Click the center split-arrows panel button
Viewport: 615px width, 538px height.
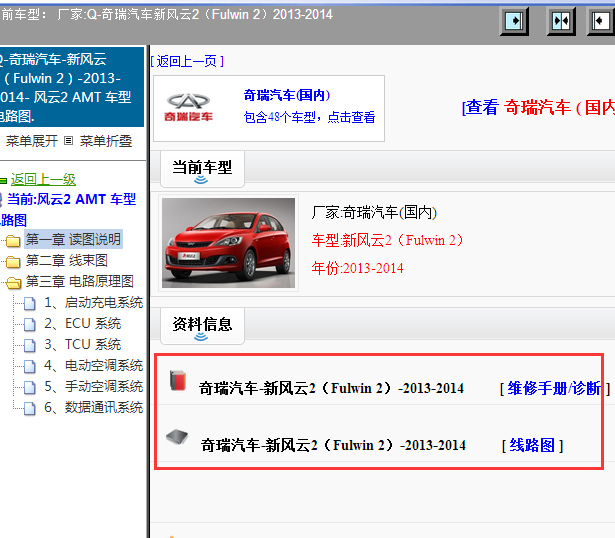[x=561, y=21]
